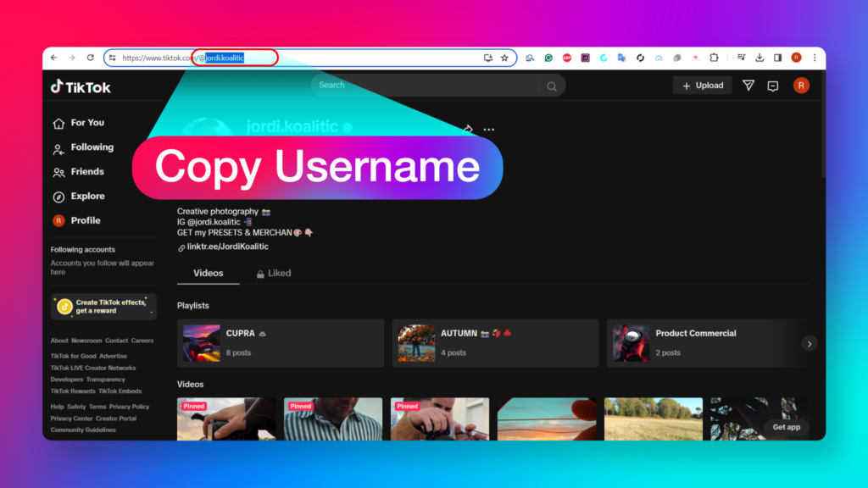Open TikTok LIVE Creator Networks link
This screenshot has width=868, height=488.
point(93,368)
